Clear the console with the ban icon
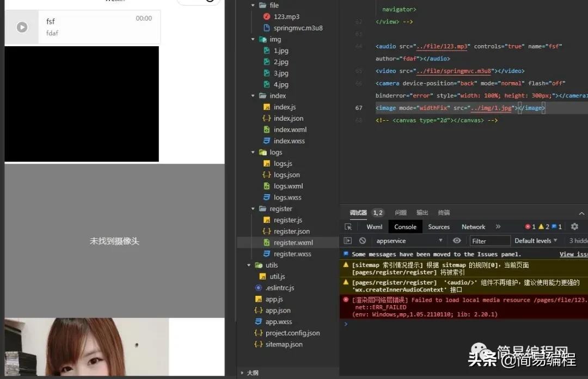 (x=362, y=240)
